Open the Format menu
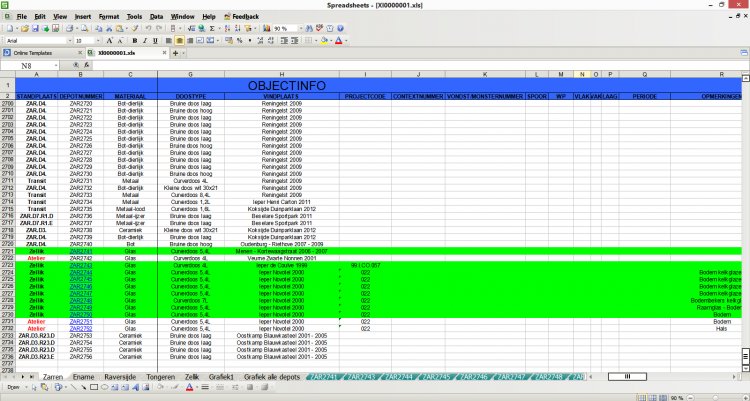This screenshot has width=750, height=401. pos(109,16)
